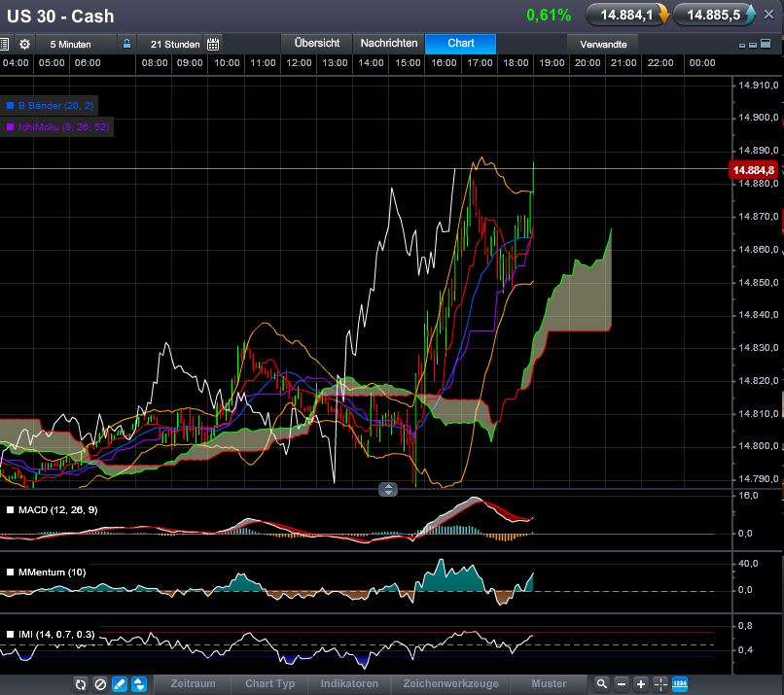Click the panel resize handle below chart
The width and height of the screenshot is (784, 695).
(388, 489)
